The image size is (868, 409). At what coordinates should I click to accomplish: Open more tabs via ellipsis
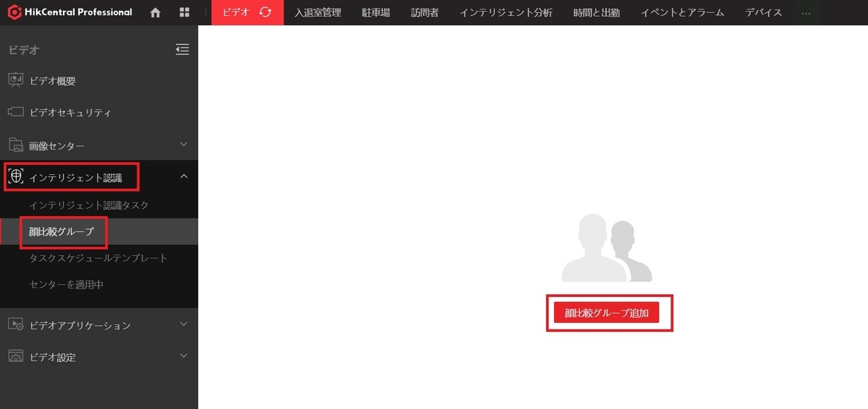pyautogui.click(x=807, y=12)
